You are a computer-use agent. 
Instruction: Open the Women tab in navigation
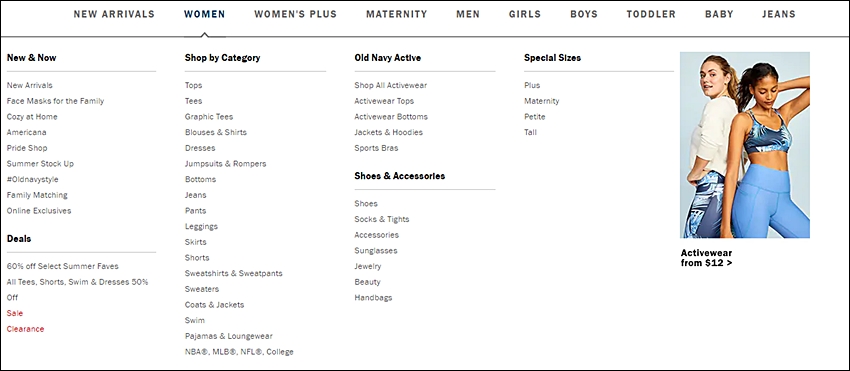204,15
